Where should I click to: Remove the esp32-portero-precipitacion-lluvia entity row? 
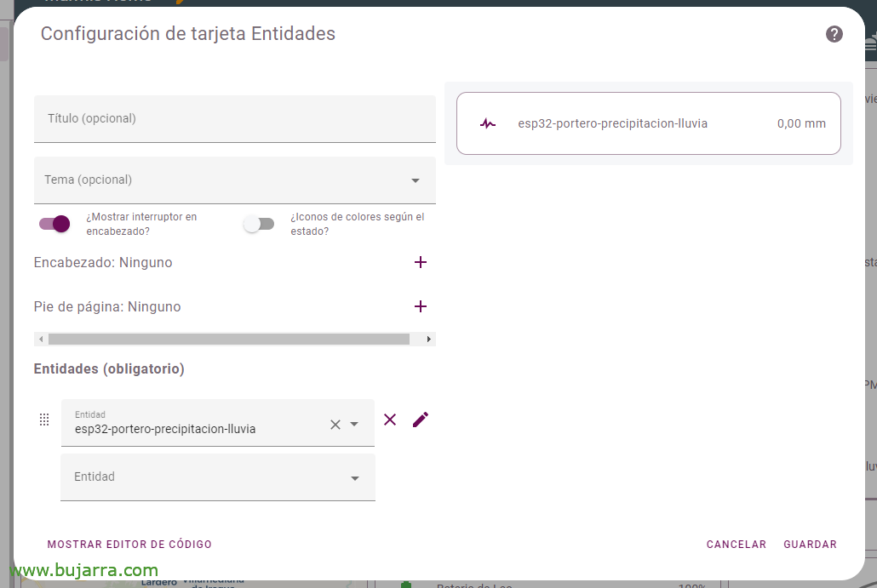pyautogui.click(x=390, y=420)
